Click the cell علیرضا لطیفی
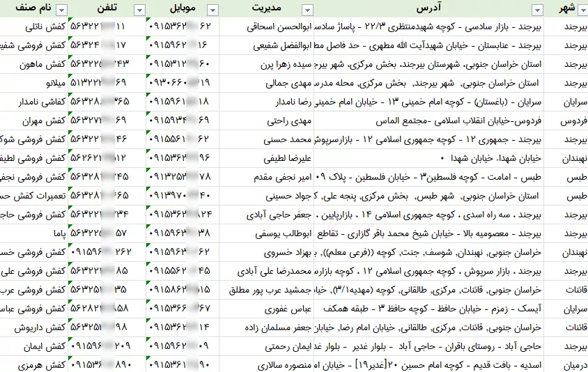 click(x=266, y=158)
